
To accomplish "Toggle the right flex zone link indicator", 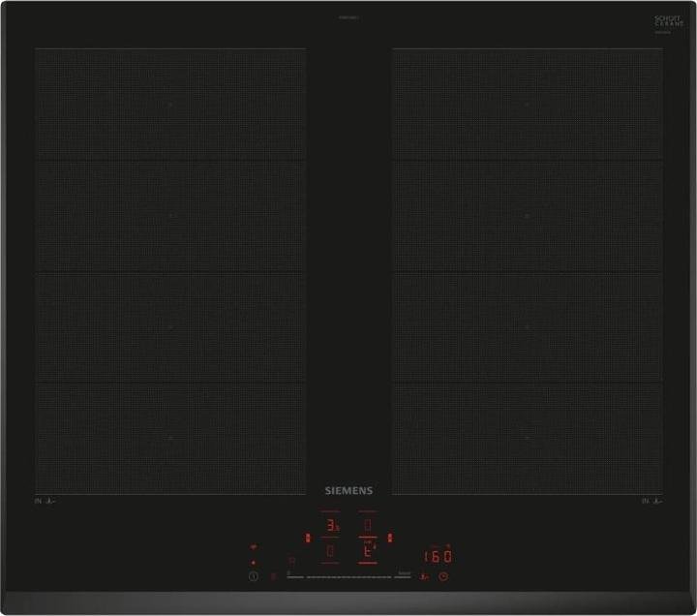I will tap(389, 538).
